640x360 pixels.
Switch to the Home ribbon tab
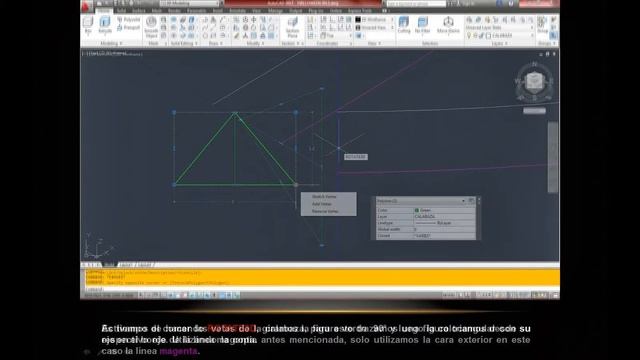(x=104, y=11)
